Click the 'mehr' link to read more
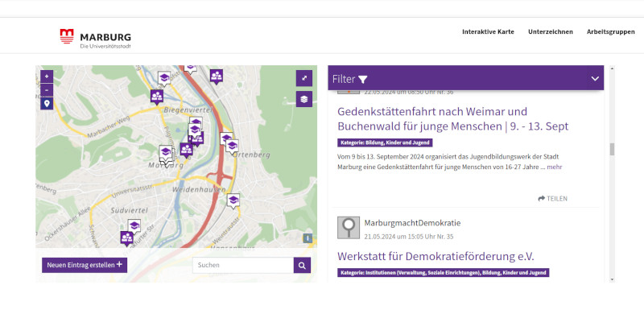Screen dimensions: 644x314 pos(555,167)
